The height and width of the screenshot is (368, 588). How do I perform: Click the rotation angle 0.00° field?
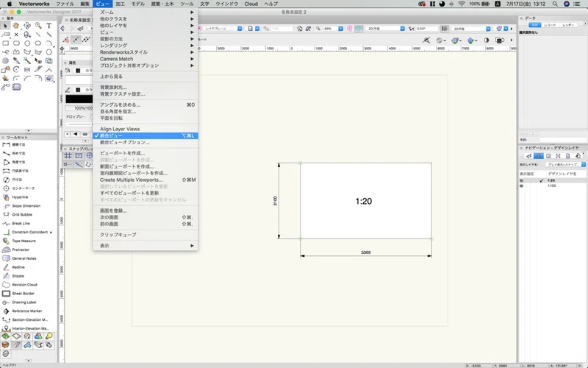coord(427,29)
